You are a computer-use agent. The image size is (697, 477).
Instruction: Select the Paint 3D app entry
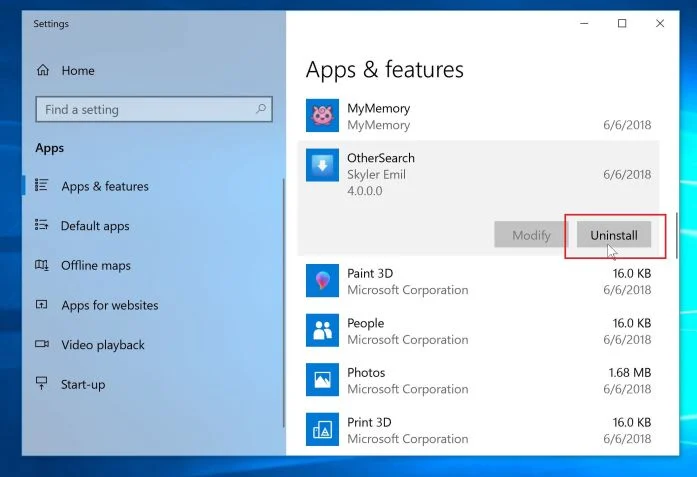pyautogui.click(x=478, y=281)
